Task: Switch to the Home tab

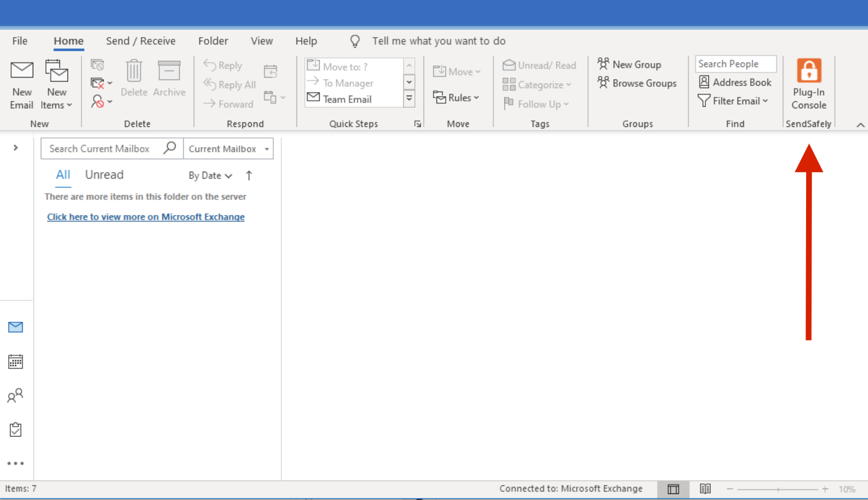Action: tap(68, 41)
